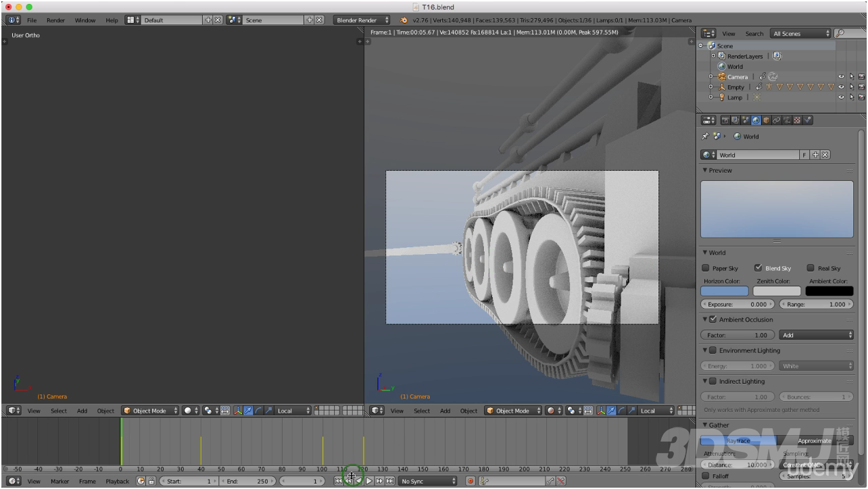Open the Help menu
This screenshot has width=868, height=489.
click(x=111, y=20)
